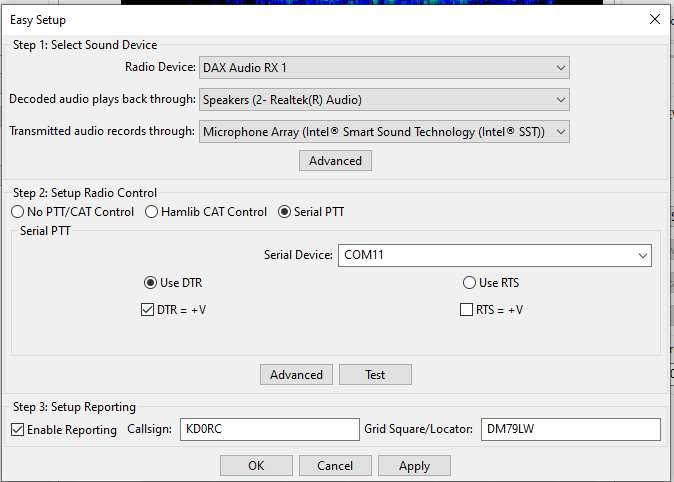Click Advanced under sound device settings
674x482 pixels.
tap(335, 161)
